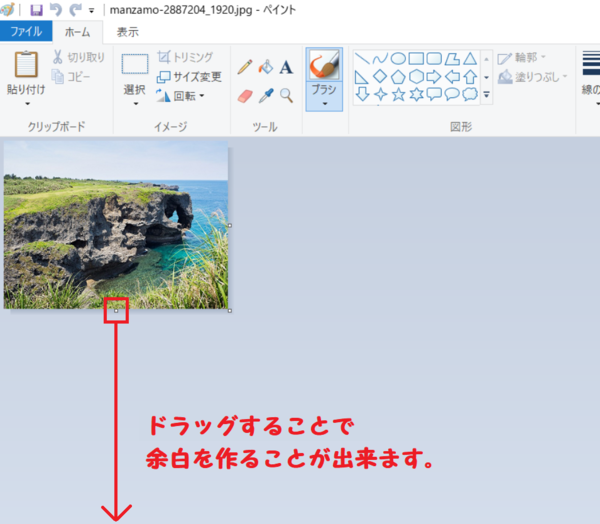Select the Down arrow shape
Viewport: 600px width, 524px height.
point(362,94)
